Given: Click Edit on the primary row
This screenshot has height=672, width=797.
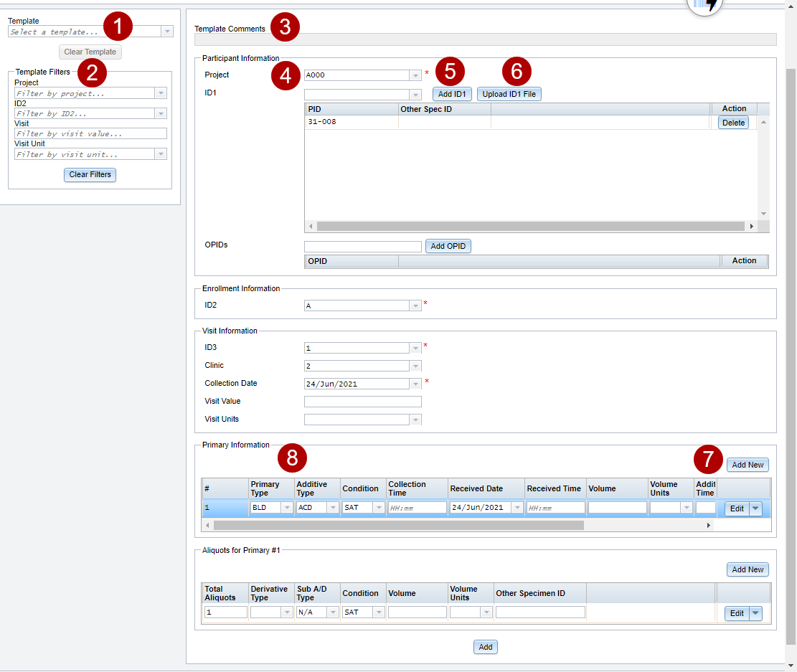Looking at the screenshot, I should [x=737, y=508].
